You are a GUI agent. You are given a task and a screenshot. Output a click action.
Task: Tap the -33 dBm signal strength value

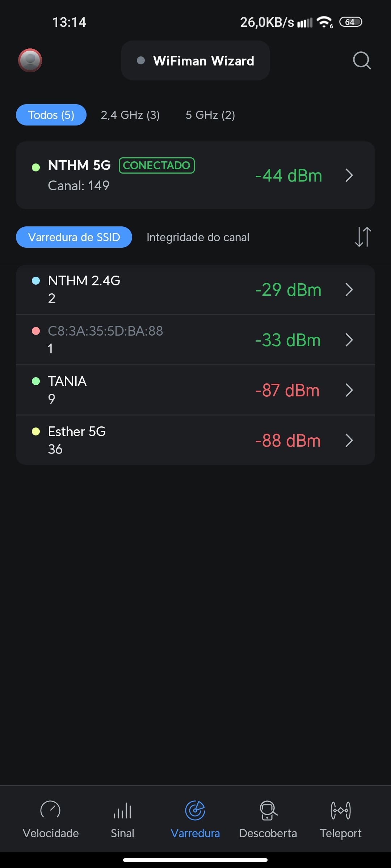point(288,340)
